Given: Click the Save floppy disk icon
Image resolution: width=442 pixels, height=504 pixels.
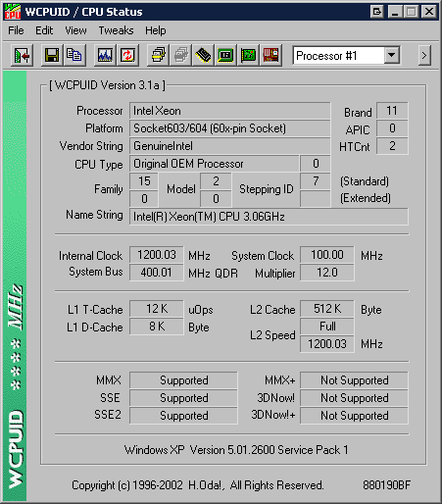Looking at the screenshot, I should [x=52, y=56].
